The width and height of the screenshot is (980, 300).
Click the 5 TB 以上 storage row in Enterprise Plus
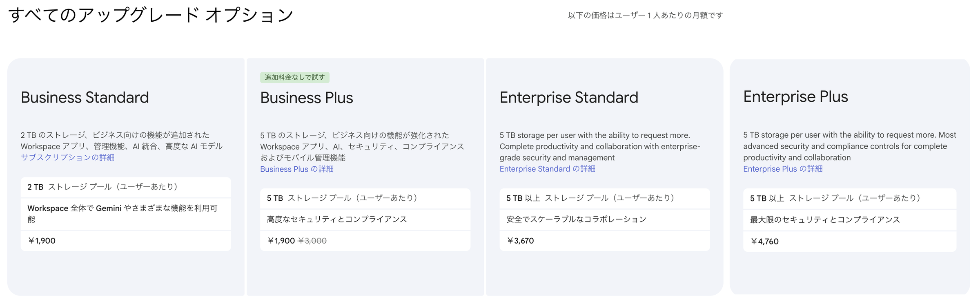pyautogui.click(x=850, y=198)
